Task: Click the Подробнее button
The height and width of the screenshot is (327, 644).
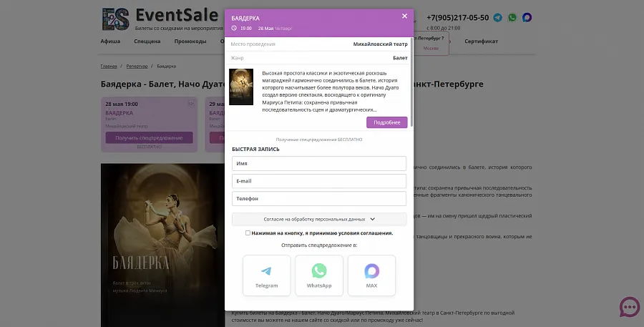Action: tap(387, 122)
